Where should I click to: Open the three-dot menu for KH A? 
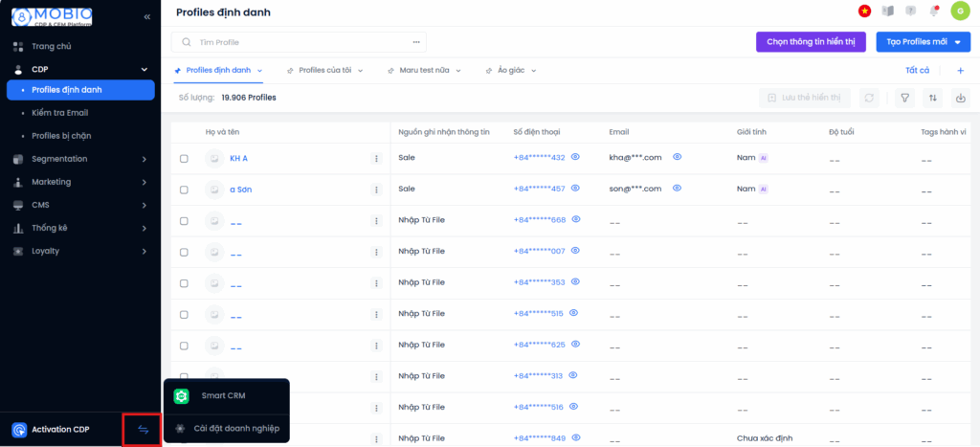click(x=376, y=159)
